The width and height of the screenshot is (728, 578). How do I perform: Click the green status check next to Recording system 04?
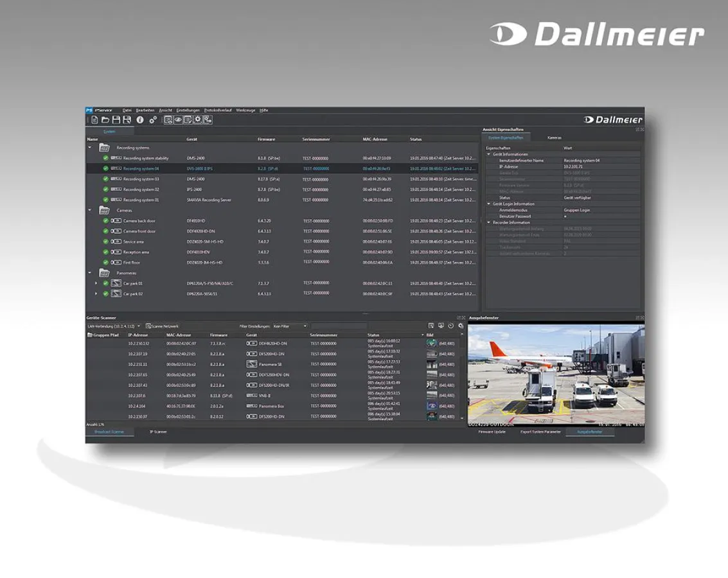104,167
